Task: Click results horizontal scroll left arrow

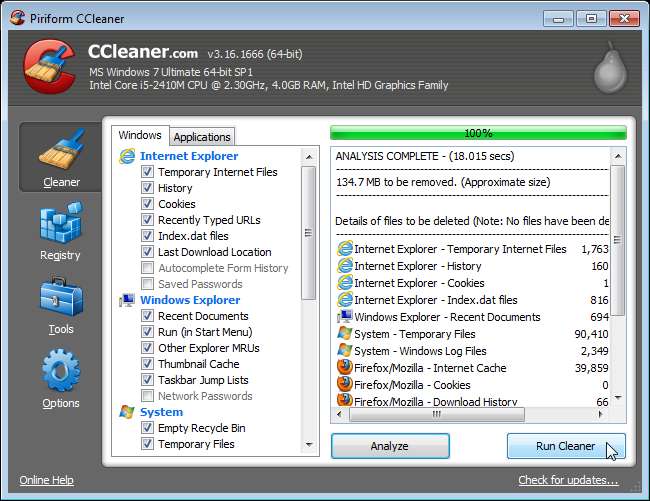Action: (340, 414)
